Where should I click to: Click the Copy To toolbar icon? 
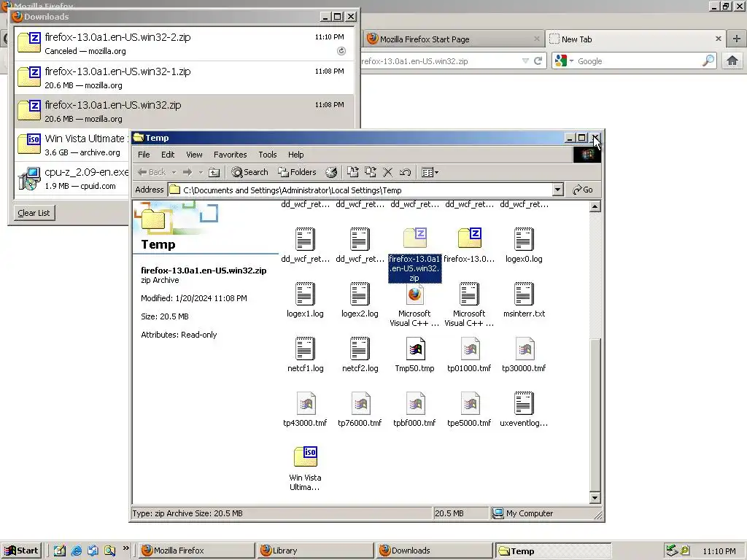(370, 172)
